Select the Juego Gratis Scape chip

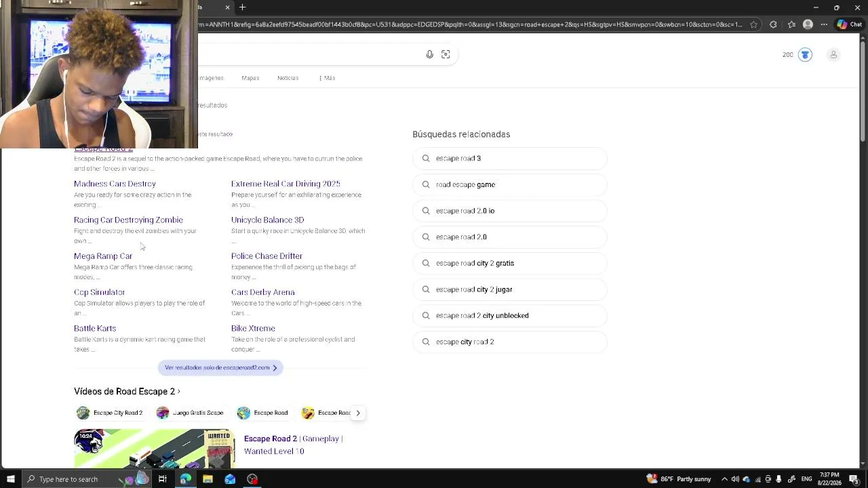point(191,413)
